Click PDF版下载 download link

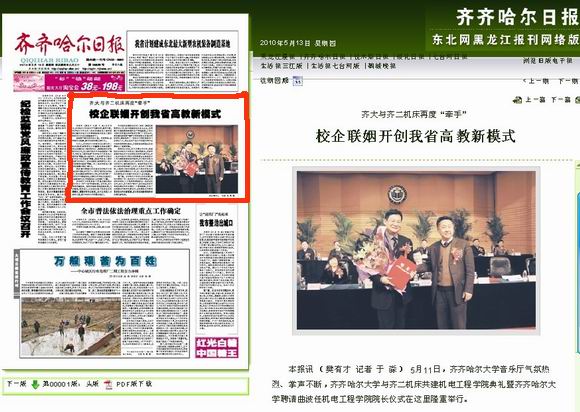click(x=134, y=384)
